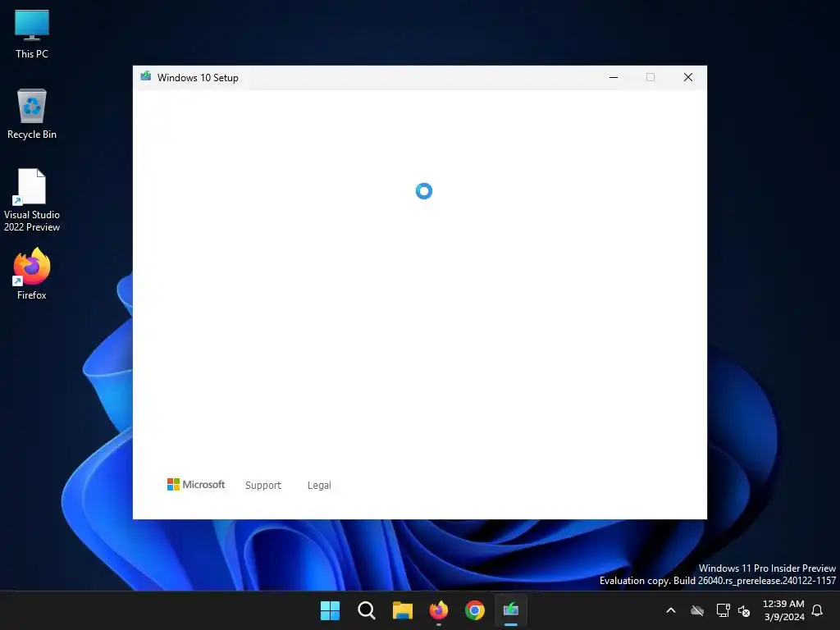Open the notifications bell

[818, 610]
